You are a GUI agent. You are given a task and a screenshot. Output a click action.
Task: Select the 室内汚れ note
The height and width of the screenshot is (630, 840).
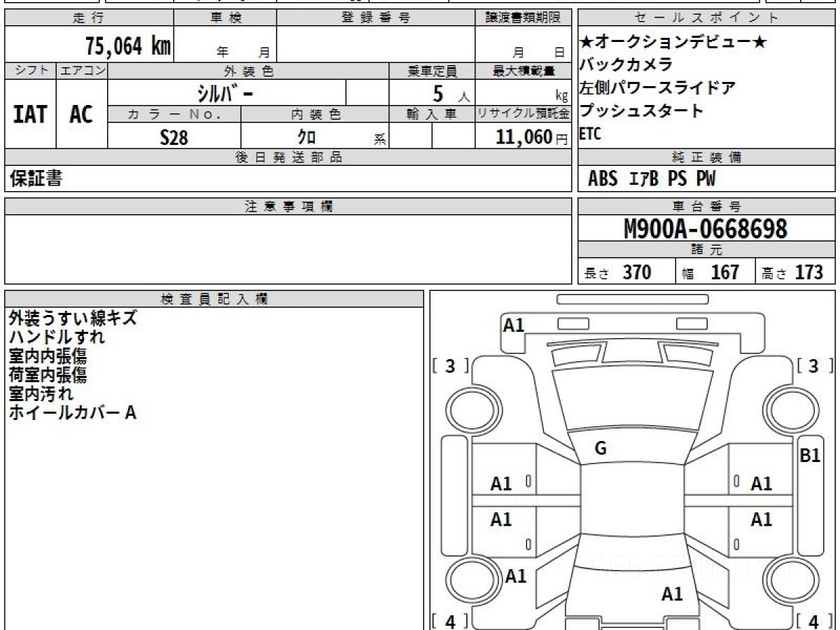(x=41, y=394)
